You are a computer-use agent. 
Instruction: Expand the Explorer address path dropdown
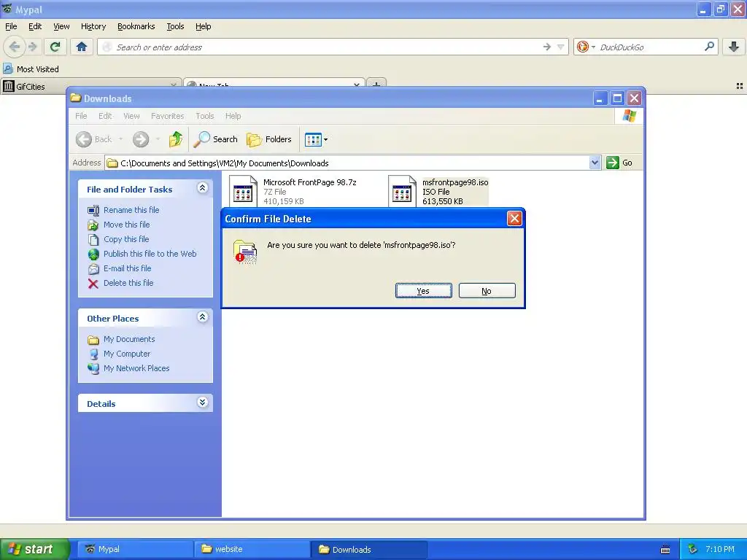(595, 163)
